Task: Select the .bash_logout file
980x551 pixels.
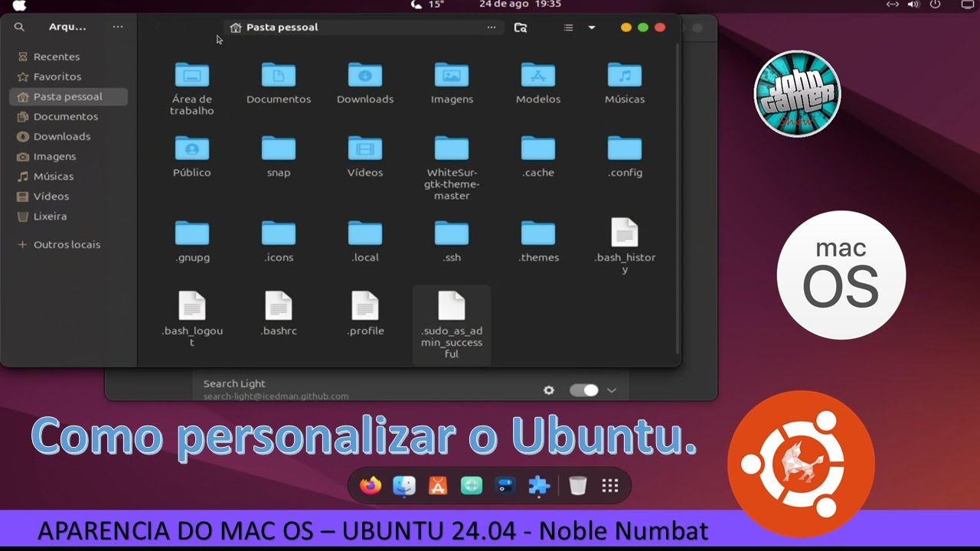Action: click(x=192, y=319)
